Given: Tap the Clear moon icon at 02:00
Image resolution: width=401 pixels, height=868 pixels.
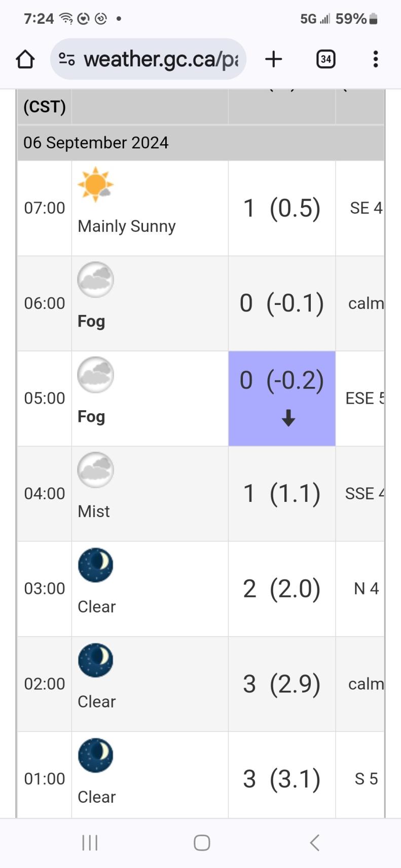Looking at the screenshot, I should [x=95, y=660].
